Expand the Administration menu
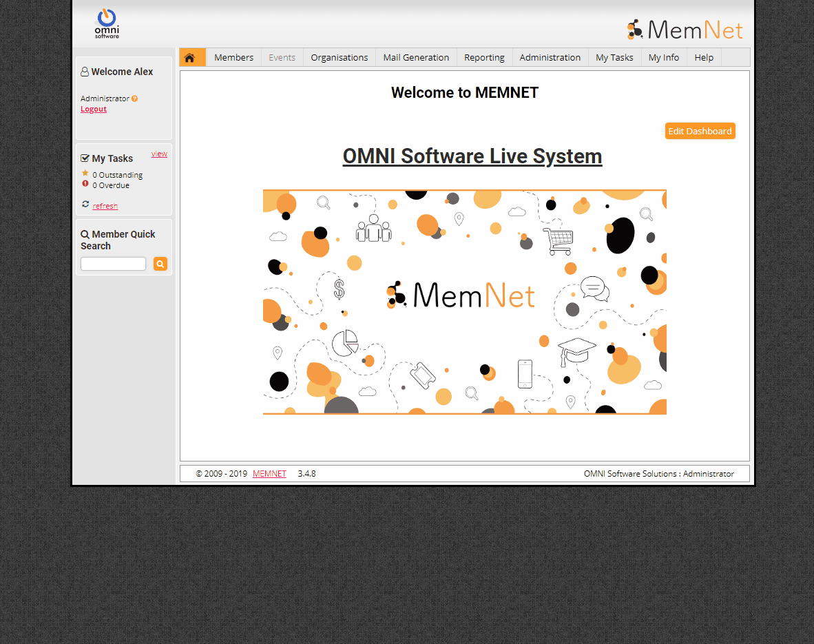 pyautogui.click(x=550, y=58)
